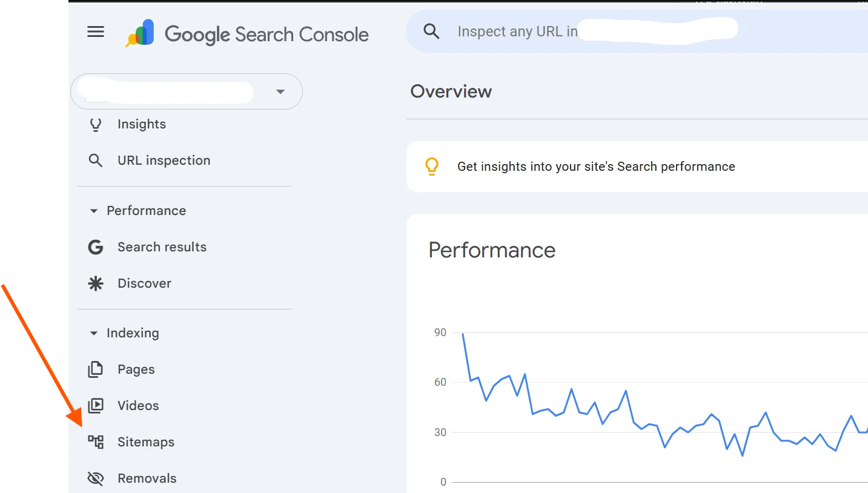This screenshot has height=493, width=868.
Task: Go to Sitemaps page
Action: coord(146,442)
